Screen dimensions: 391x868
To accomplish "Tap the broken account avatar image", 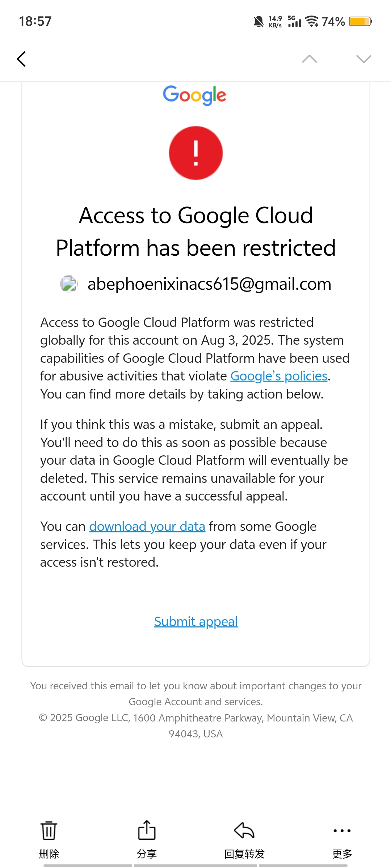I will tap(69, 284).
